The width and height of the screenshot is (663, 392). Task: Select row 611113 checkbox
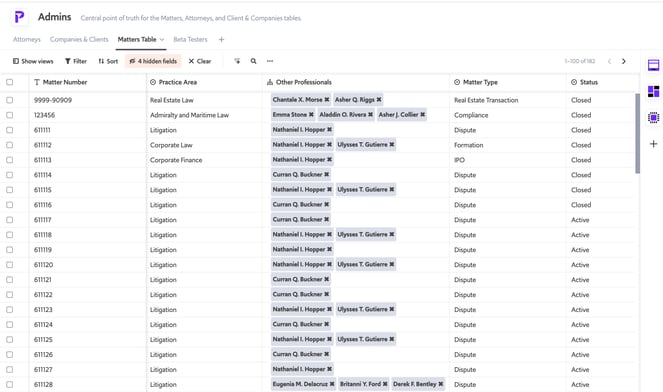(x=9, y=160)
